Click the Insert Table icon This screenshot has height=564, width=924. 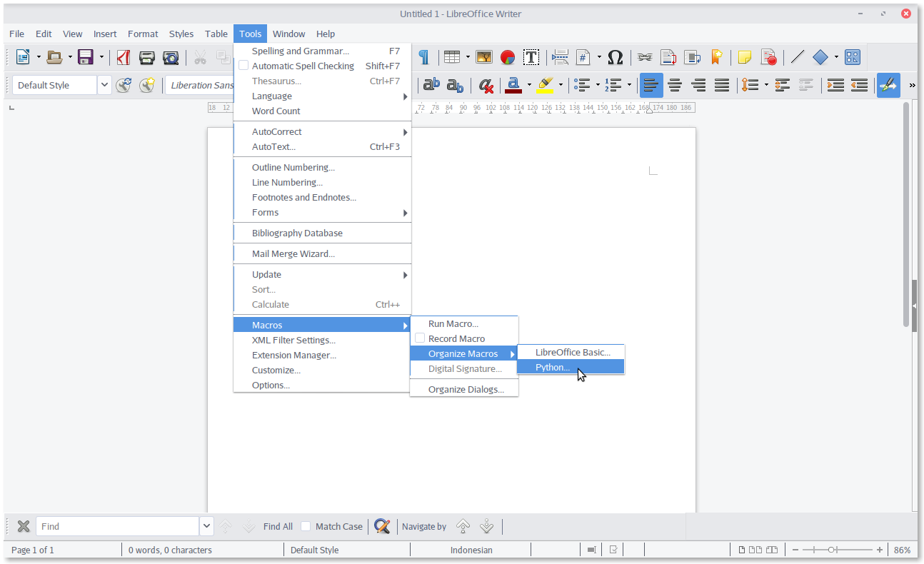(452, 57)
